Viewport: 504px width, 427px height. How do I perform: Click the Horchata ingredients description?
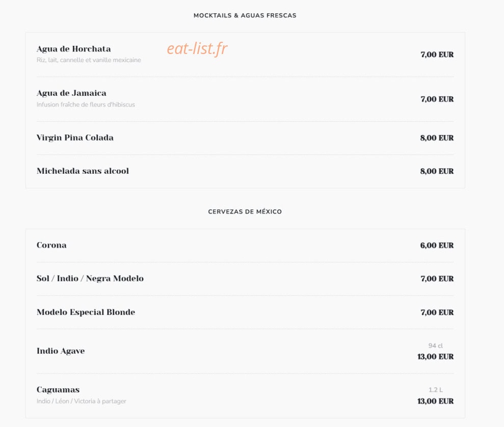tap(89, 60)
